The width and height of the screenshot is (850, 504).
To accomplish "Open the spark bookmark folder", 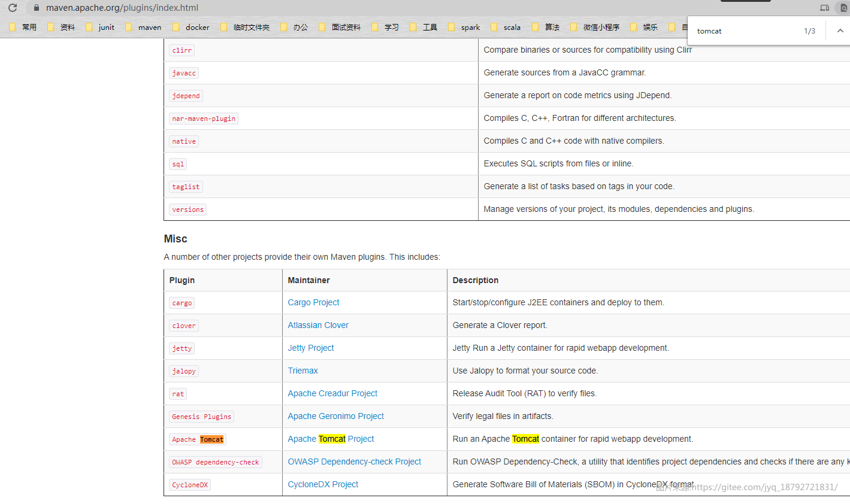I will [465, 27].
